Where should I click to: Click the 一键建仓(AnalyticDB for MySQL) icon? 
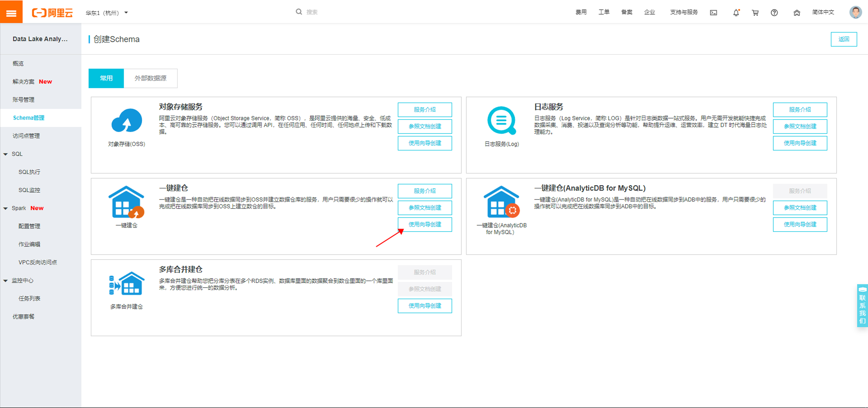click(502, 202)
